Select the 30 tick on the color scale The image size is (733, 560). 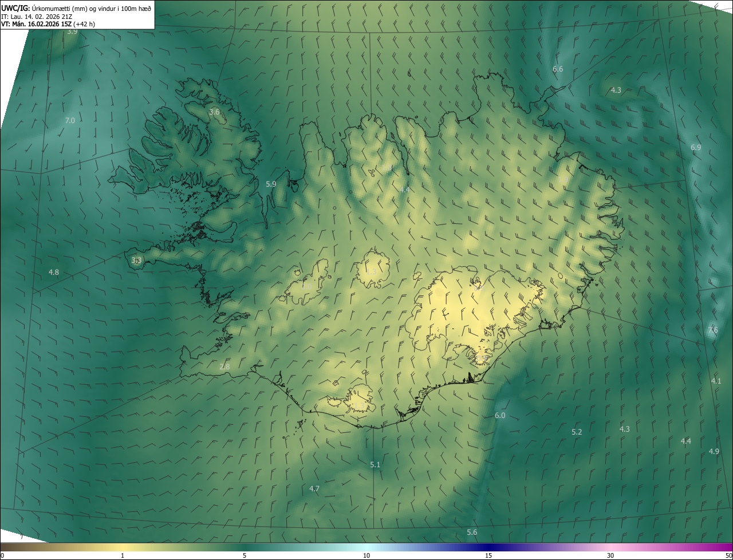[610, 555]
